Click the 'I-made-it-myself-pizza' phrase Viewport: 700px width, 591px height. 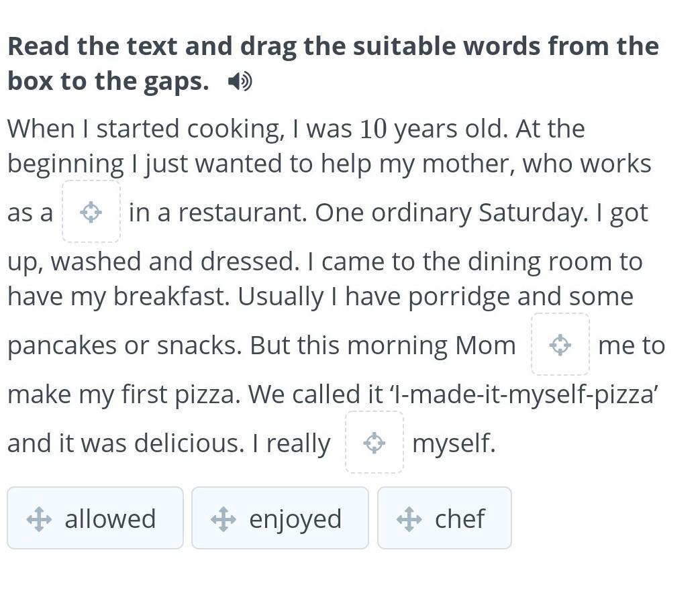523,394
